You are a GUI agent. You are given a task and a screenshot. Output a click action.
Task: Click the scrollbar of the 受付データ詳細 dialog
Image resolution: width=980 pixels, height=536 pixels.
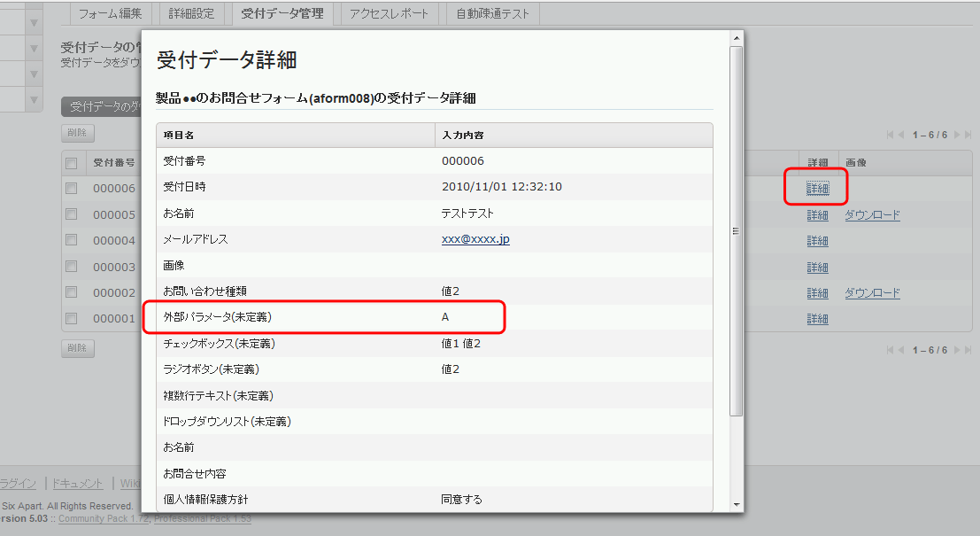(x=736, y=230)
